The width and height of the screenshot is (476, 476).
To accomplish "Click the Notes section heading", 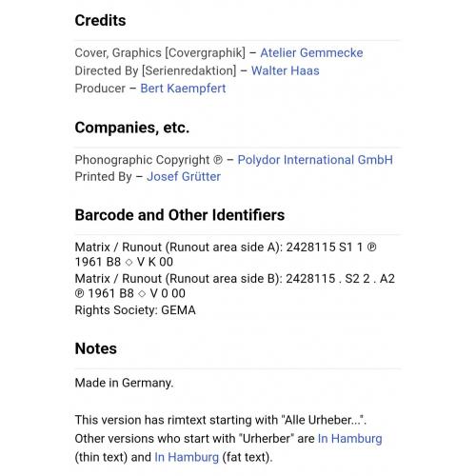I will pos(96,348).
